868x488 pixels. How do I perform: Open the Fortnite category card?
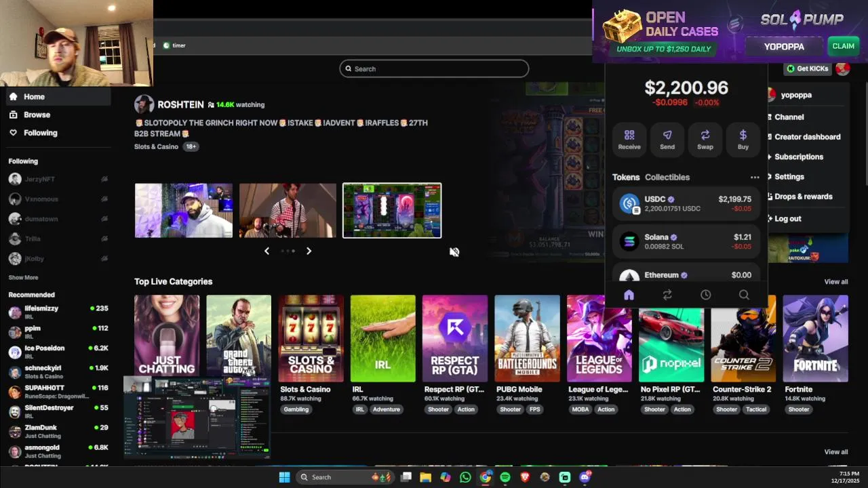point(816,338)
